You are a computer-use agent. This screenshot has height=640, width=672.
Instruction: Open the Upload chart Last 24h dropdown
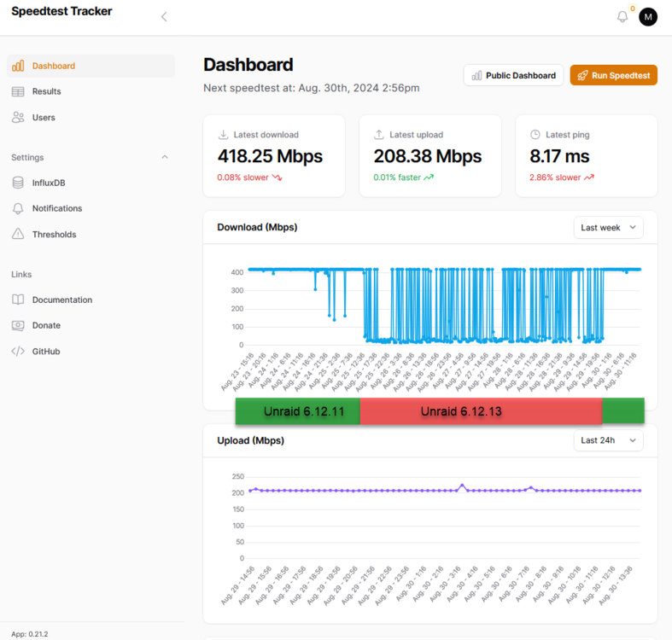coord(608,440)
